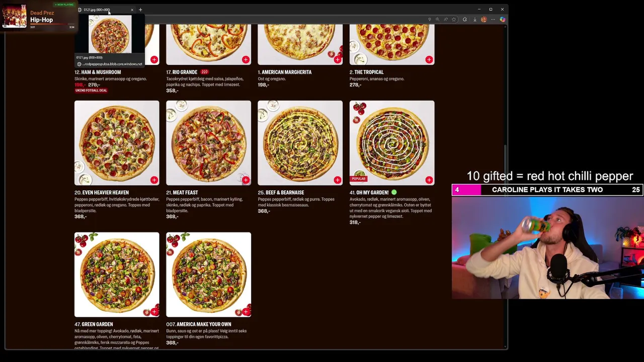Click the CAROLINE PLAYS IT TAKES TWO goal bar

[x=547, y=190]
